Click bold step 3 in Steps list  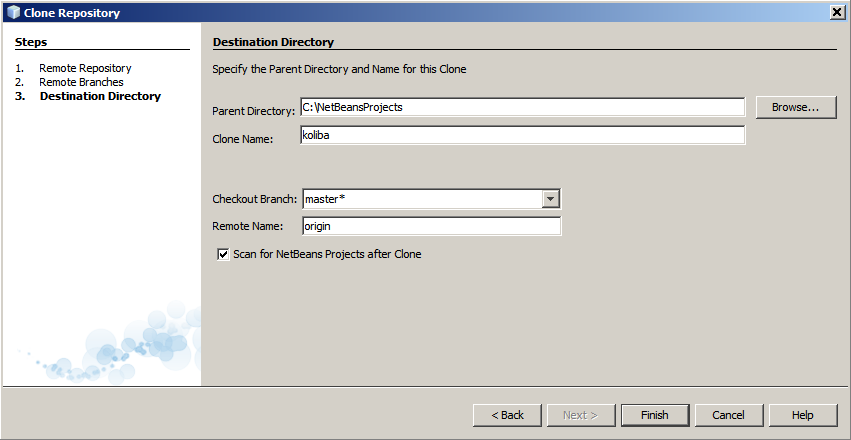coord(100,96)
